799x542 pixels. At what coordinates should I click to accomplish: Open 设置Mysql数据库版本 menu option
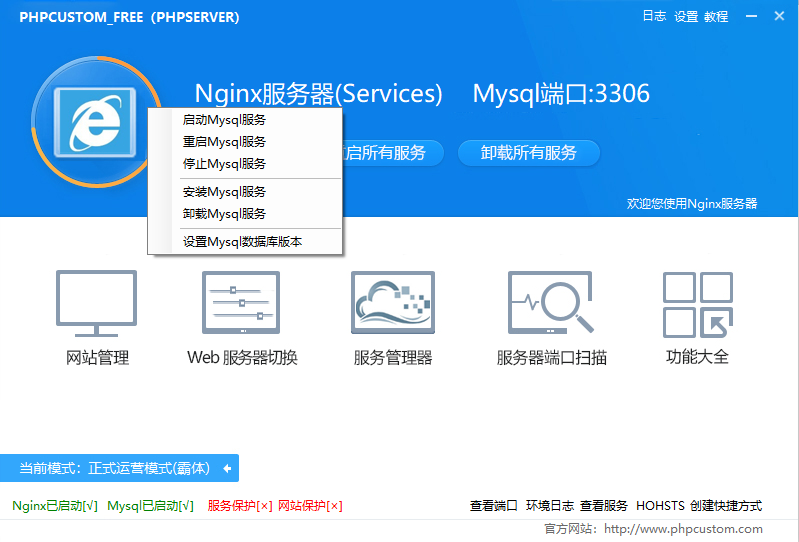(243, 241)
